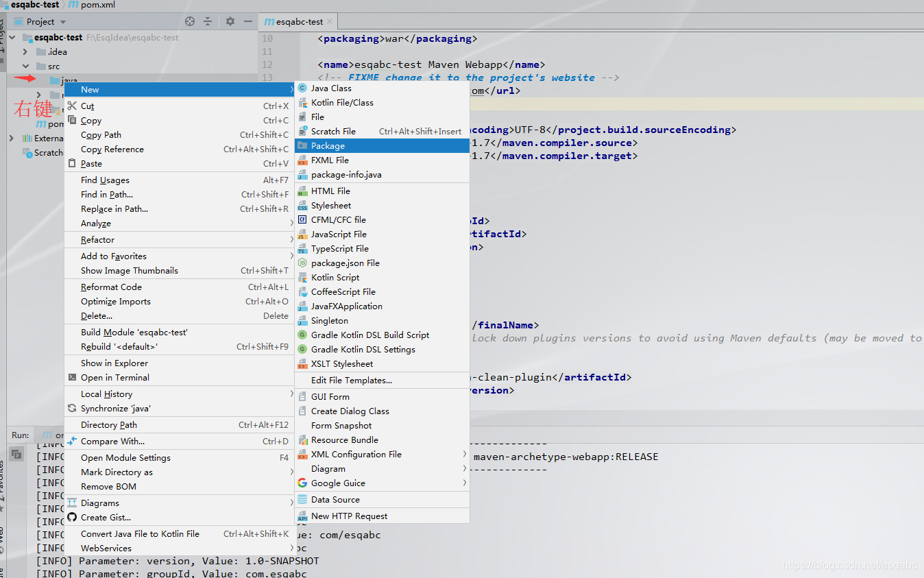Image resolution: width=924 pixels, height=578 pixels.
Task: Hide the Project panel with minus icon
Action: click(x=247, y=22)
